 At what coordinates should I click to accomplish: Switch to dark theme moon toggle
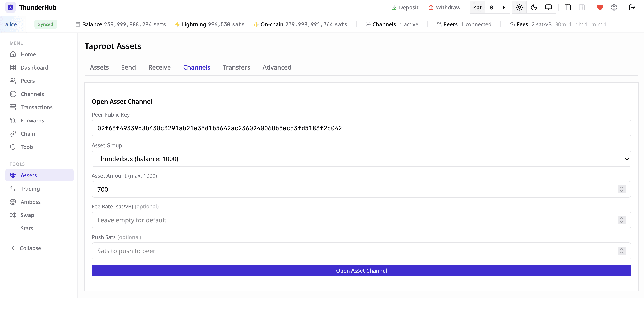point(534,8)
